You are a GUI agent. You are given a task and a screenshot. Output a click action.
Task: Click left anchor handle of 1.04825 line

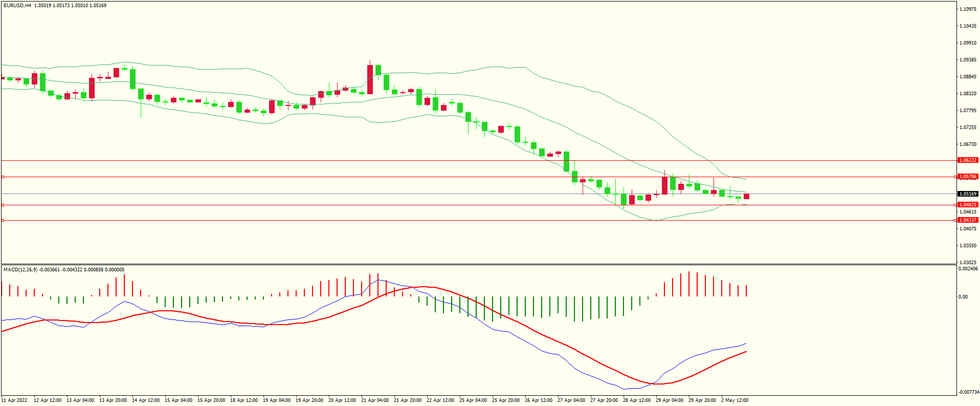coord(3,205)
